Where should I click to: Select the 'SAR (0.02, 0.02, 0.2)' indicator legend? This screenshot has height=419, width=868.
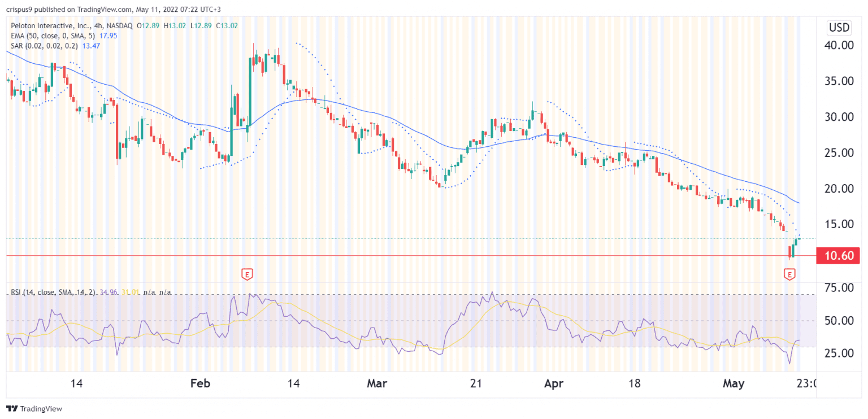pos(44,45)
